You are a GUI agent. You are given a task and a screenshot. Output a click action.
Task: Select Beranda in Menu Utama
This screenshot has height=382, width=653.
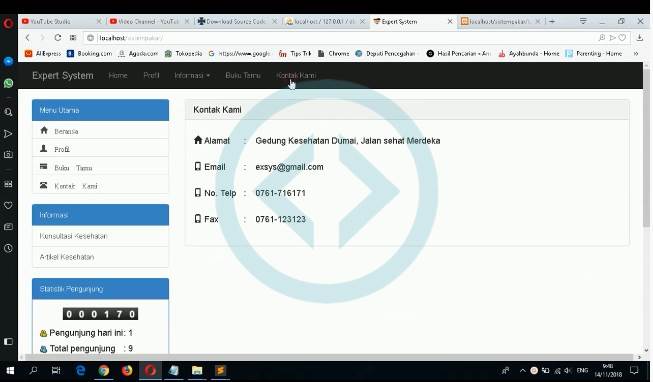100,131
